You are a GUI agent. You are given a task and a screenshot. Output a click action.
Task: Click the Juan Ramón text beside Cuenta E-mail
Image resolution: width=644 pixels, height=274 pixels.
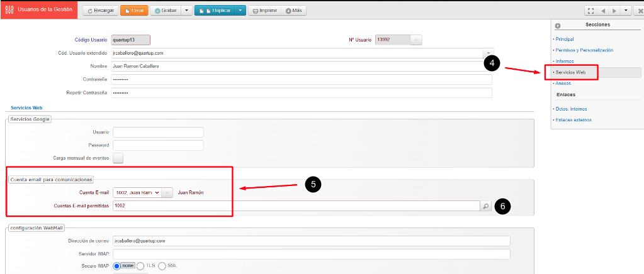click(x=191, y=193)
